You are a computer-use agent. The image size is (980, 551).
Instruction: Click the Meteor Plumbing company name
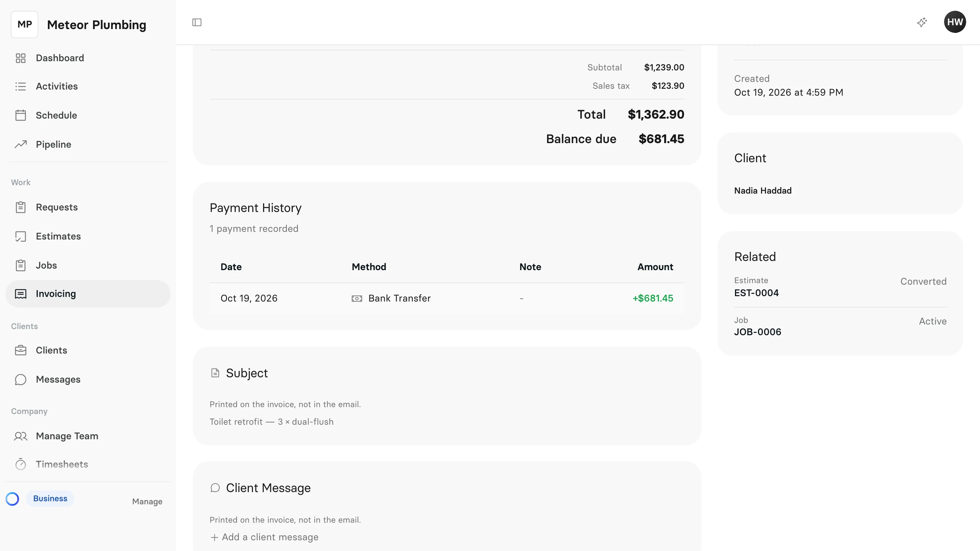(x=96, y=25)
